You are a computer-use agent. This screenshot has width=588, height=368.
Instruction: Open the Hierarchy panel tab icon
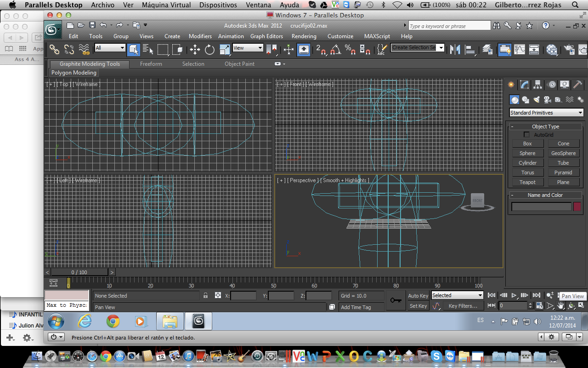[538, 85]
